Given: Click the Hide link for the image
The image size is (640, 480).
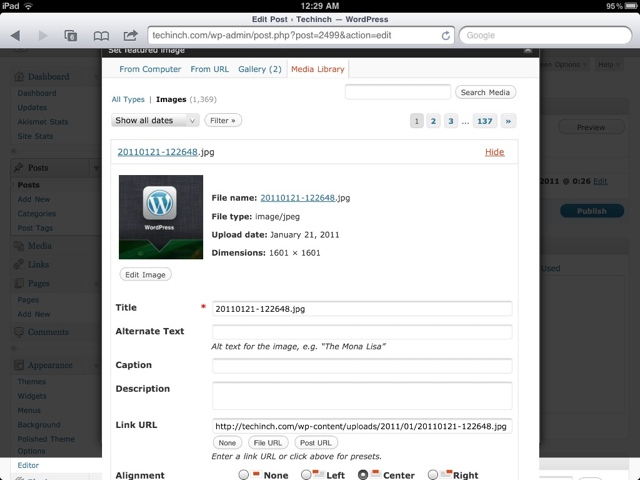Looking at the screenshot, I should (495, 152).
